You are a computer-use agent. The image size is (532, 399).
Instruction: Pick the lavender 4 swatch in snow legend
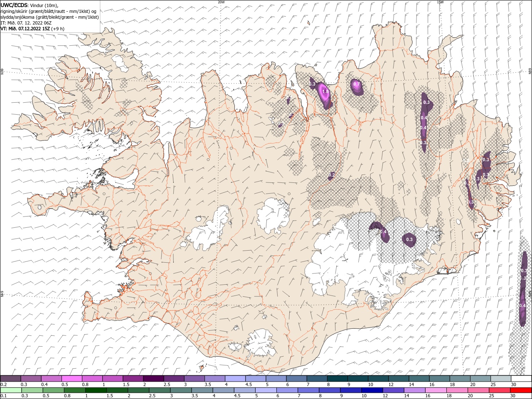235,379
